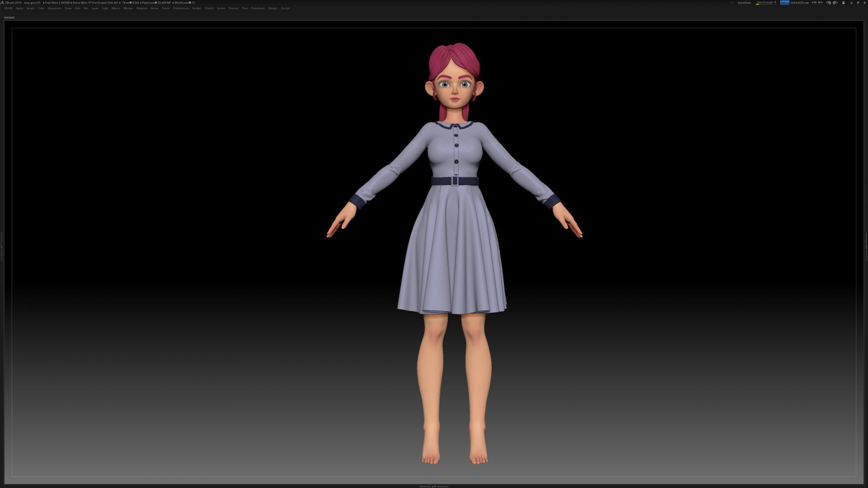Click the round icon beside the exit cross
Screen dimensions: 868x488
857,2
